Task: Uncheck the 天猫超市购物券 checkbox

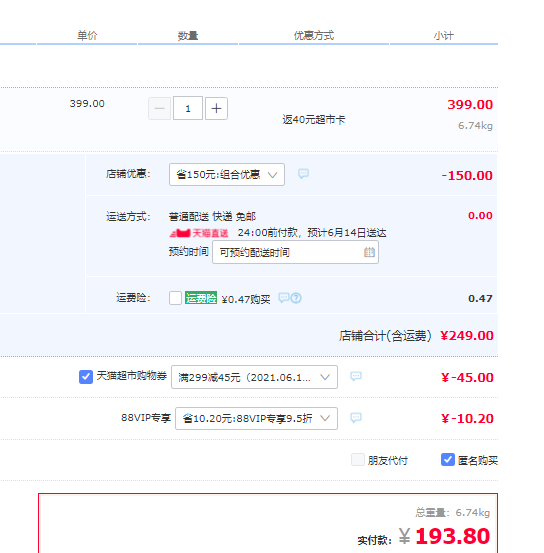Action: point(86,377)
